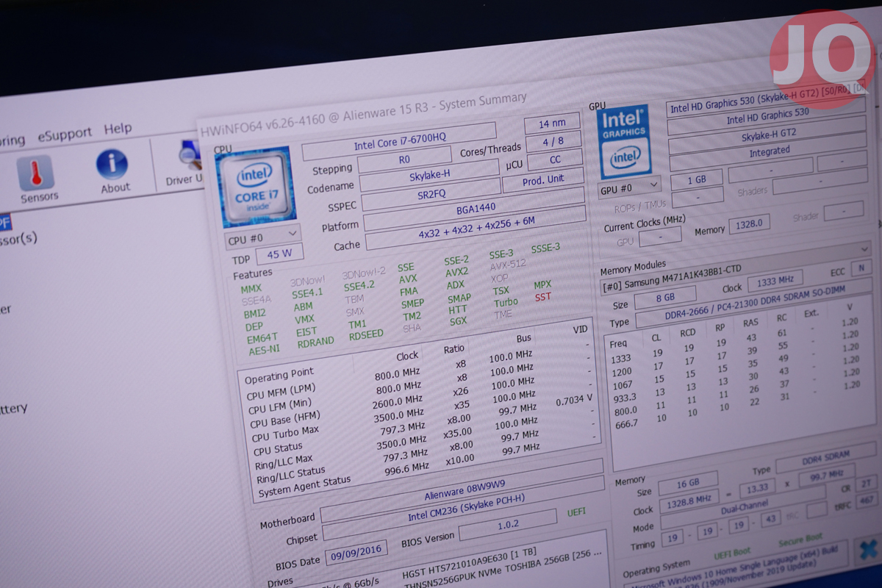The image size is (882, 588).
Task: Click the GPU Memory clock 1328.0 field
Action: tap(749, 223)
